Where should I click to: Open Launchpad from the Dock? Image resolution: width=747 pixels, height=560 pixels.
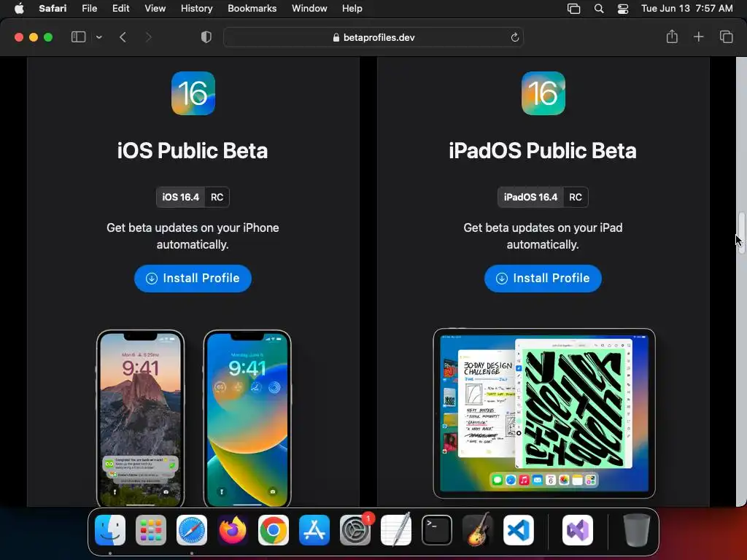[151, 530]
